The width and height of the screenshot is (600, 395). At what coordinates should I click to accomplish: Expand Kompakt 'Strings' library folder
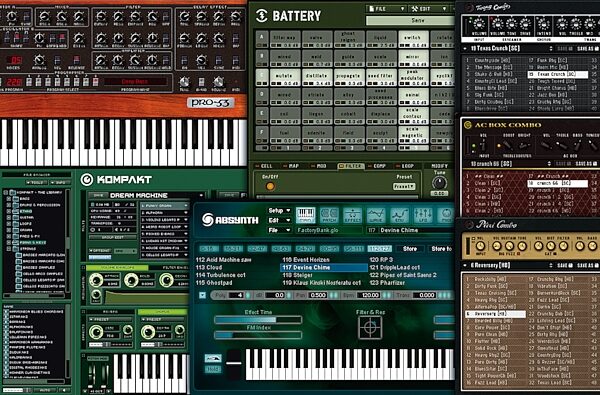[x=8, y=249]
